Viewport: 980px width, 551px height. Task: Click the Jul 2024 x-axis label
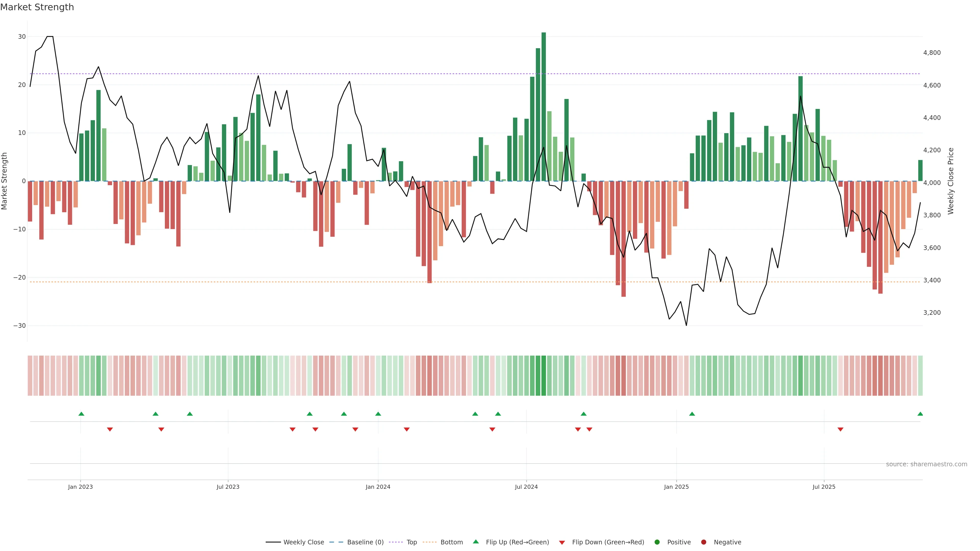click(x=526, y=487)
